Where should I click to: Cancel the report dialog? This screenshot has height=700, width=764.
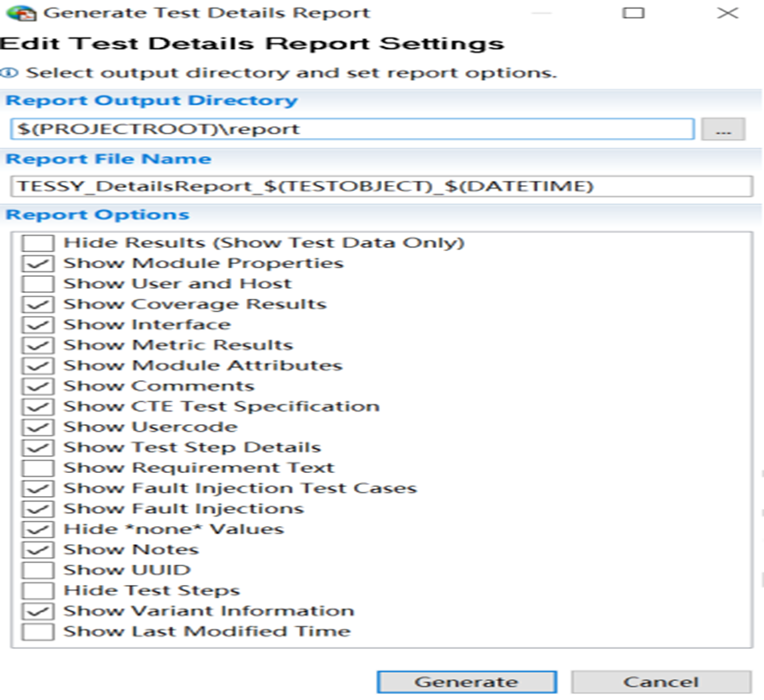click(661, 682)
